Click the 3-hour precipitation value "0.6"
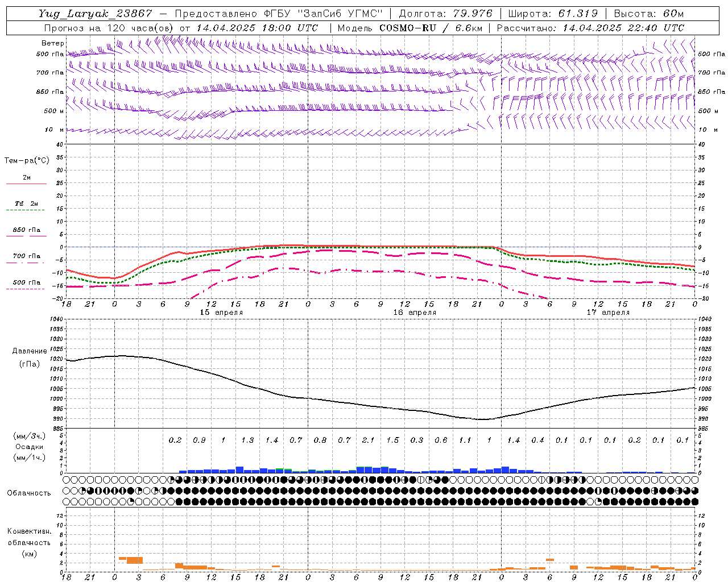The width and height of the screenshot is (728, 582). (441, 440)
